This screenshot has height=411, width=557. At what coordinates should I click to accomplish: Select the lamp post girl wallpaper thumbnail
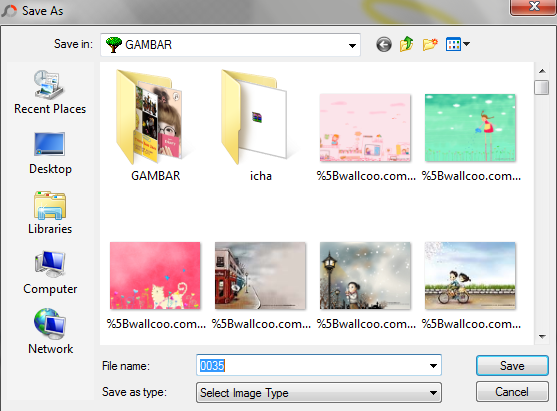[366, 276]
